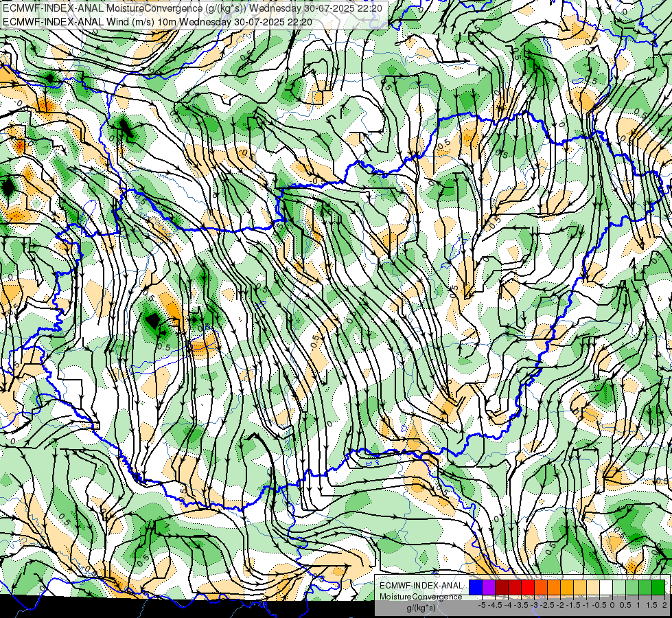Image resolution: width=672 pixels, height=618 pixels.
Task: Click the ECMWF-INDEX-ANAL label in the legend
Action: click(x=421, y=586)
